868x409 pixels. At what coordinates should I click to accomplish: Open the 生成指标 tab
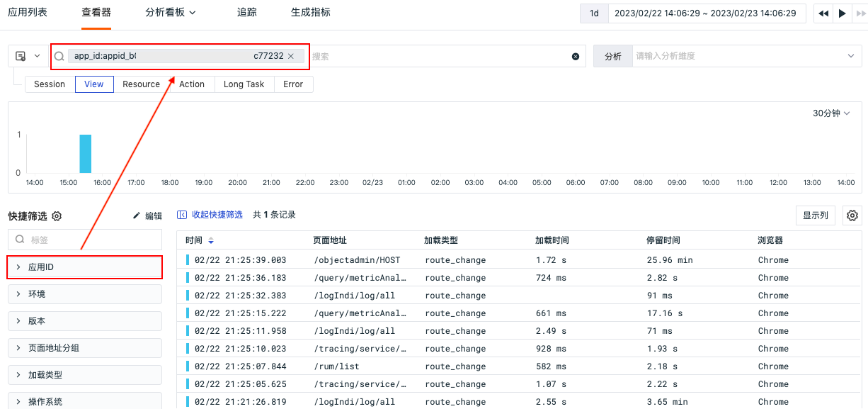point(311,13)
